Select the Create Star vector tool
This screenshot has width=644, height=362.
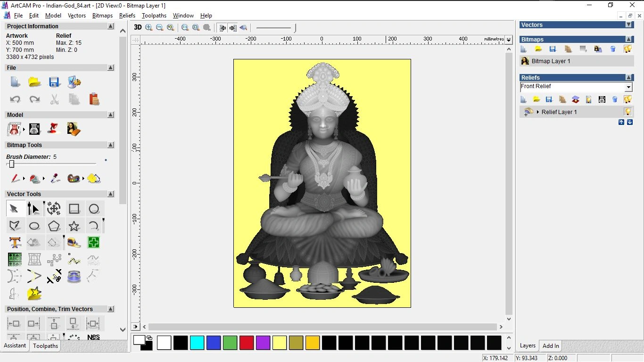pyautogui.click(x=74, y=225)
